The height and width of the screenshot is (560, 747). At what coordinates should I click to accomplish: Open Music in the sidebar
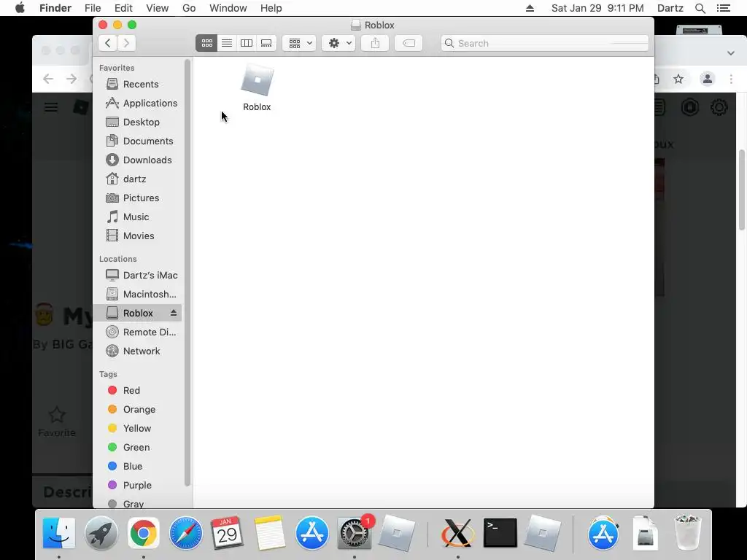pos(137,217)
